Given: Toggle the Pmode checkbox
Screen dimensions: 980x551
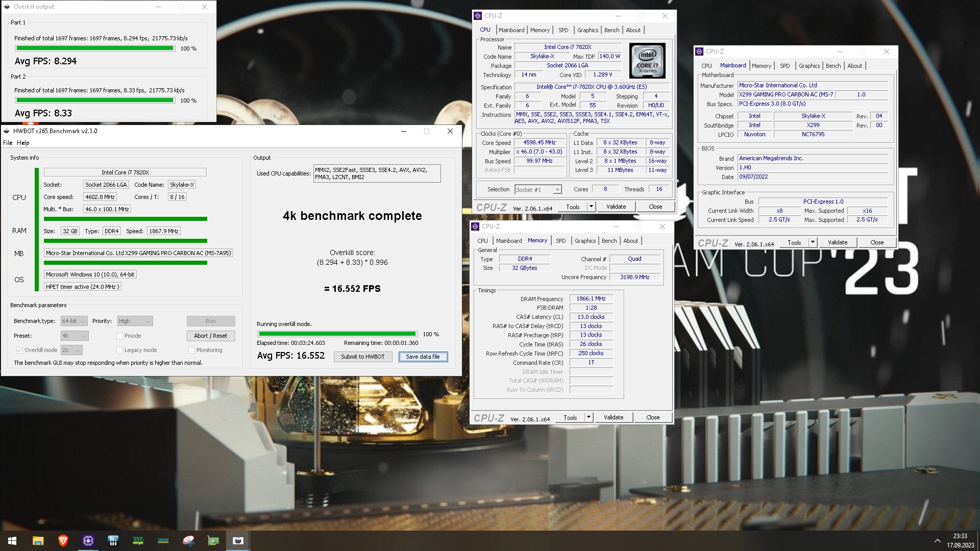Looking at the screenshot, I should [119, 336].
